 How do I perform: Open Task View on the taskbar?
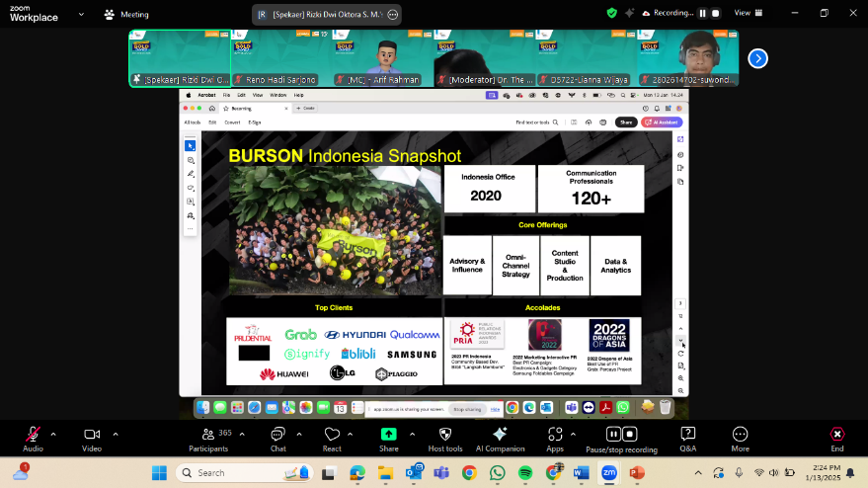click(330, 472)
